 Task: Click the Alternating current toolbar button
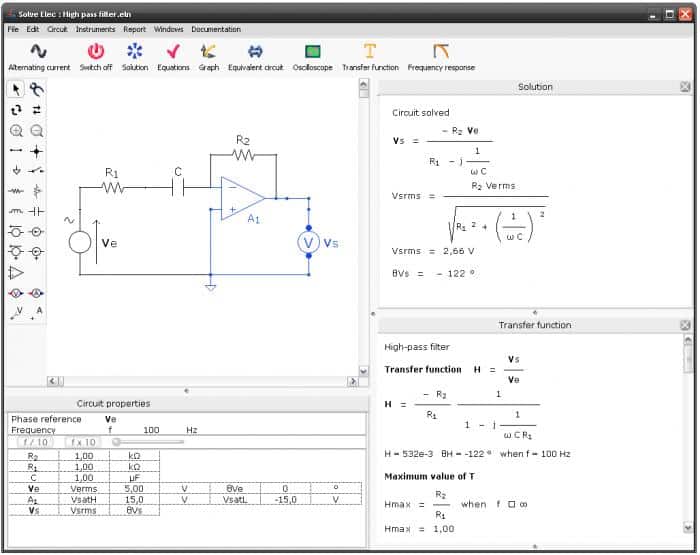[x=39, y=52]
